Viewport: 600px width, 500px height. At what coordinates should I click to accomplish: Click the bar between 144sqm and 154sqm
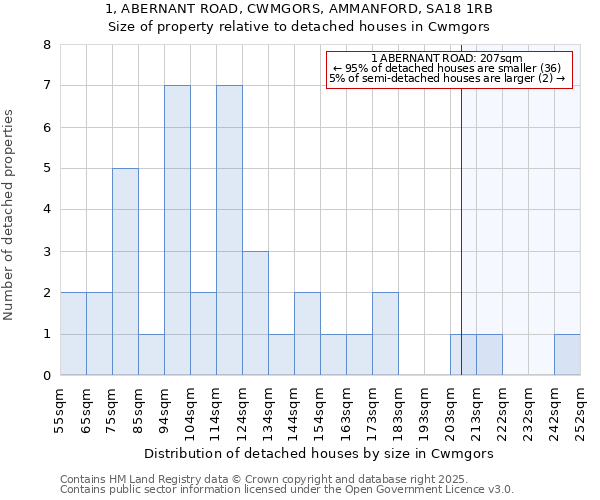coord(307,334)
